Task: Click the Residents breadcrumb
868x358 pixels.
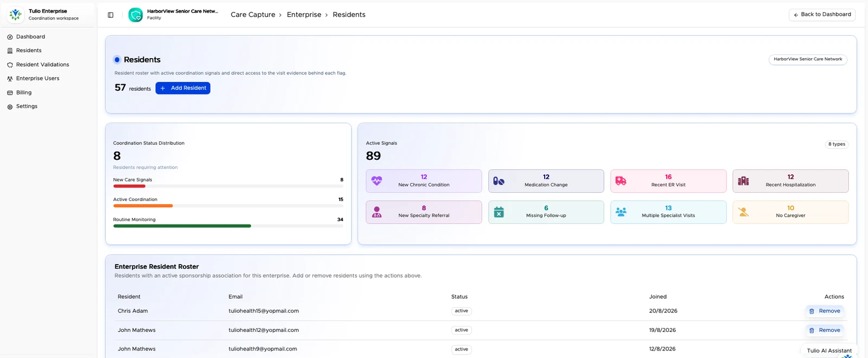Action: [349, 15]
